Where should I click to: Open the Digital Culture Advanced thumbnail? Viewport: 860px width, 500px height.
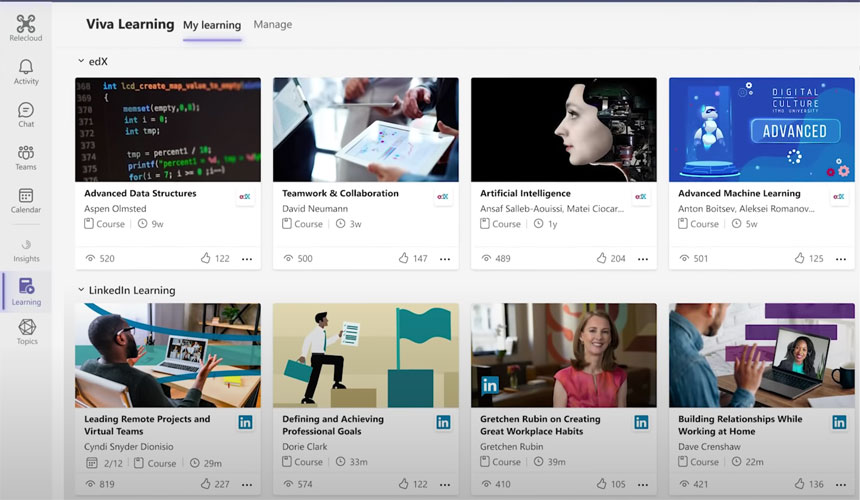point(762,129)
